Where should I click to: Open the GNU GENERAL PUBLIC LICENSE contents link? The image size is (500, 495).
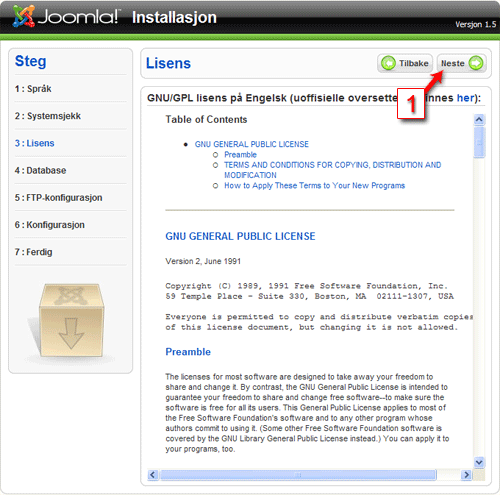pos(252,144)
